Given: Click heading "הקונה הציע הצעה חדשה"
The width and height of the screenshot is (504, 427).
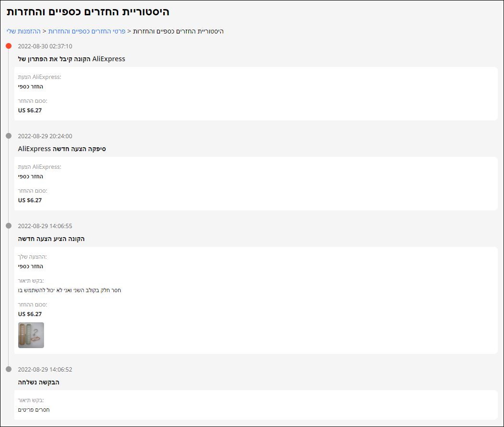Looking at the screenshot, I should click(x=51, y=239).
